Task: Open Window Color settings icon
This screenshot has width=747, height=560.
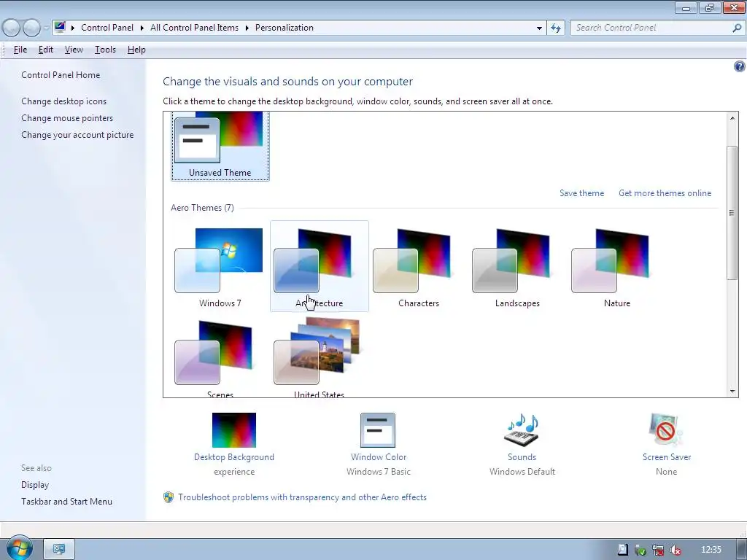Action: [378, 430]
